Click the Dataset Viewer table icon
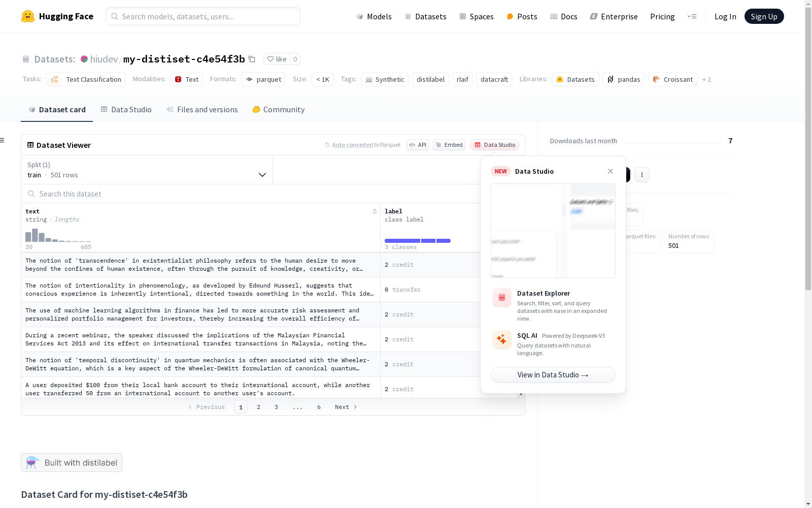The width and height of the screenshot is (812, 508). point(30,145)
